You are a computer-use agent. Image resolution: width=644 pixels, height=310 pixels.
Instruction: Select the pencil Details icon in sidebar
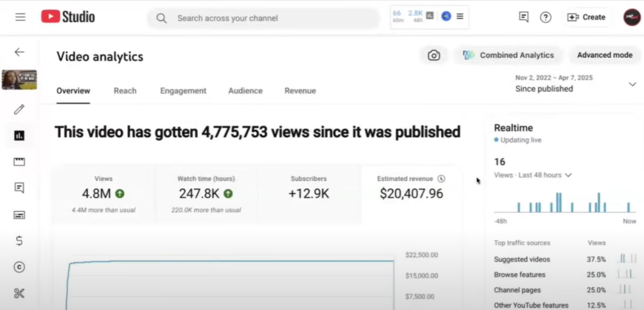(x=19, y=109)
